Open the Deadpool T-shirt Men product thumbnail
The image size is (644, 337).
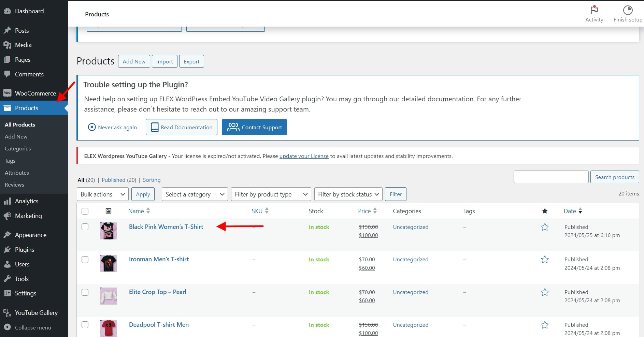(109, 328)
